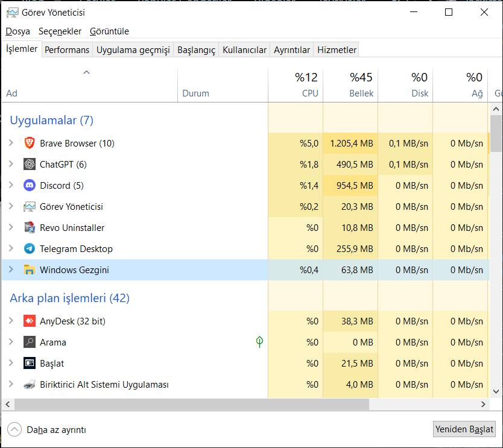This screenshot has width=503, height=448.
Task: Click the ChatGPT app icon
Action: pyautogui.click(x=30, y=164)
